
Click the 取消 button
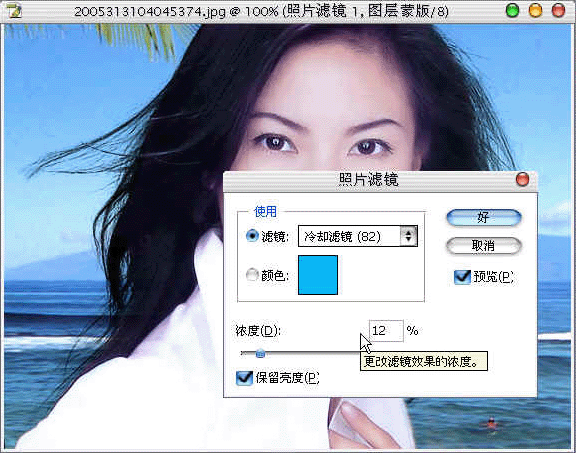point(484,245)
